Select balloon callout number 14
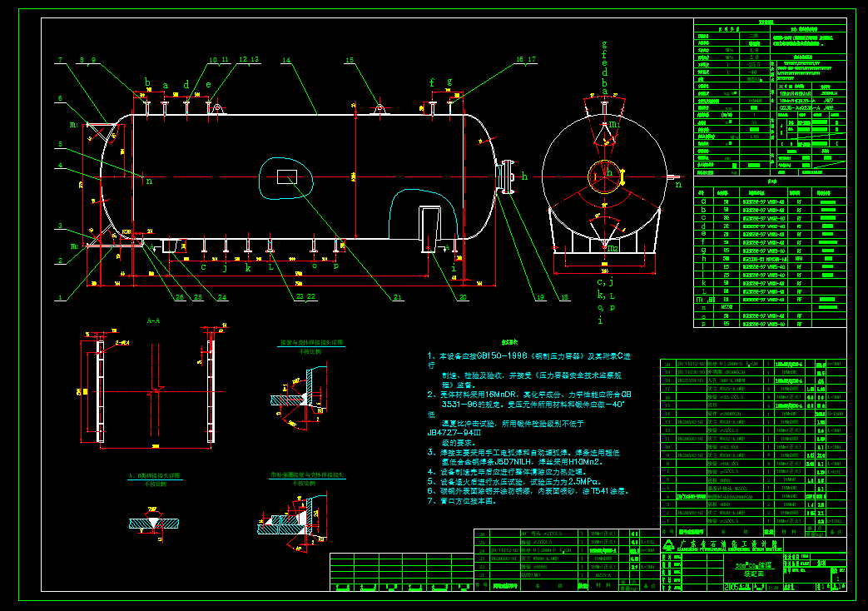This screenshot has width=868, height=611. (287, 59)
